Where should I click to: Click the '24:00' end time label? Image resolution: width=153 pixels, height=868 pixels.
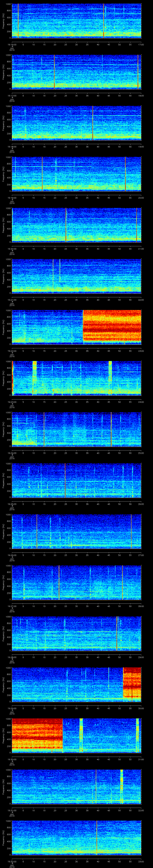click(x=141, y=402)
